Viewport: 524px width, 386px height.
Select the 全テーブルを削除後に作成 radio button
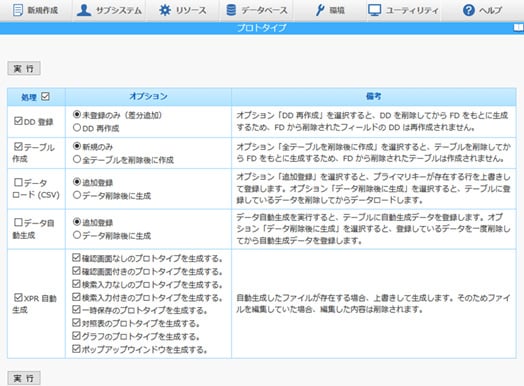[x=77, y=159]
